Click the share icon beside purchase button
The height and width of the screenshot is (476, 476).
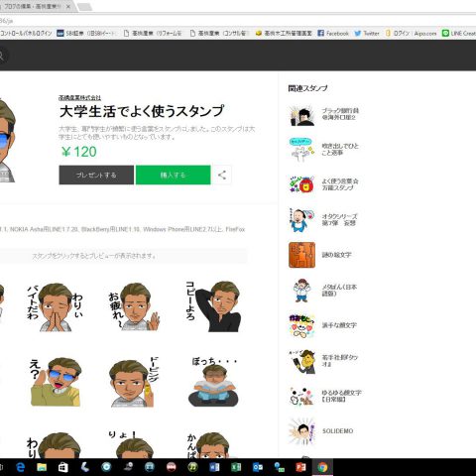pos(222,175)
